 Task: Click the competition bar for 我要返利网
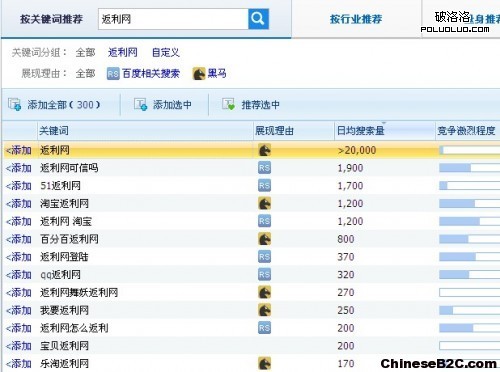coord(469,310)
